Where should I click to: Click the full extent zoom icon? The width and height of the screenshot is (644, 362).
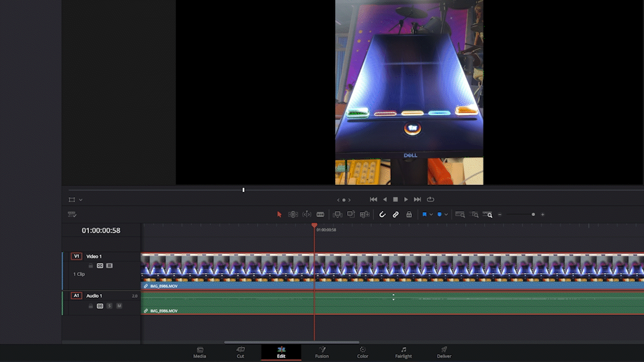[x=460, y=214]
